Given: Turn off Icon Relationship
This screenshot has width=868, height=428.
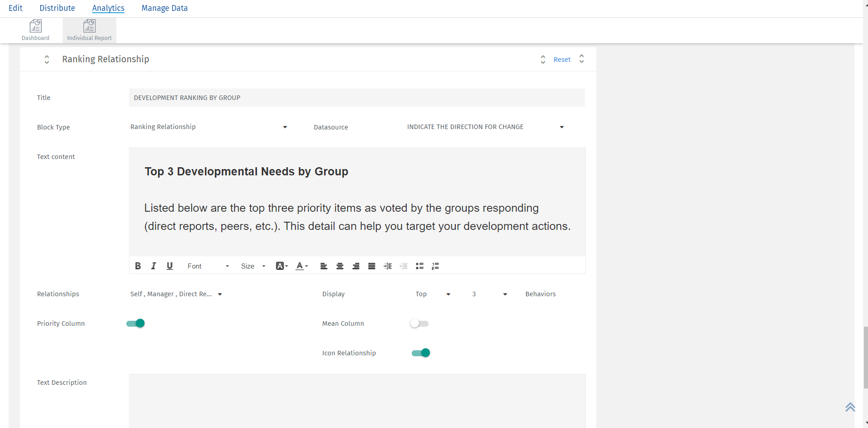Looking at the screenshot, I should click(420, 353).
